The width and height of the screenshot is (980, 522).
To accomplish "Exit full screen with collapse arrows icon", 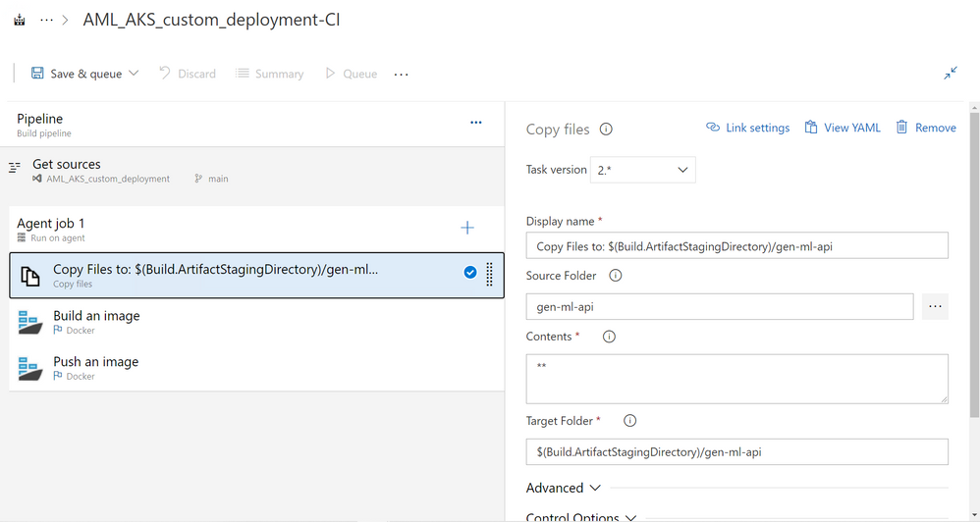I will tap(951, 73).
